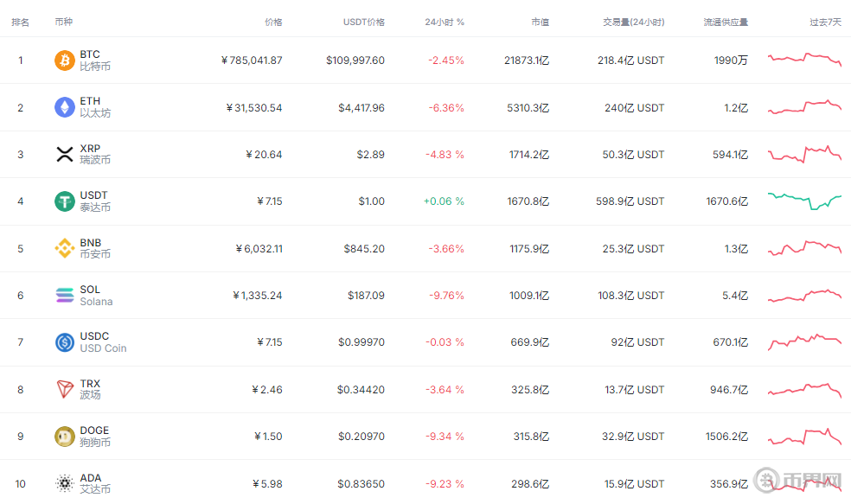Click the Cardano (ADA) icon
Screen dimensions: 851x504
65,483
